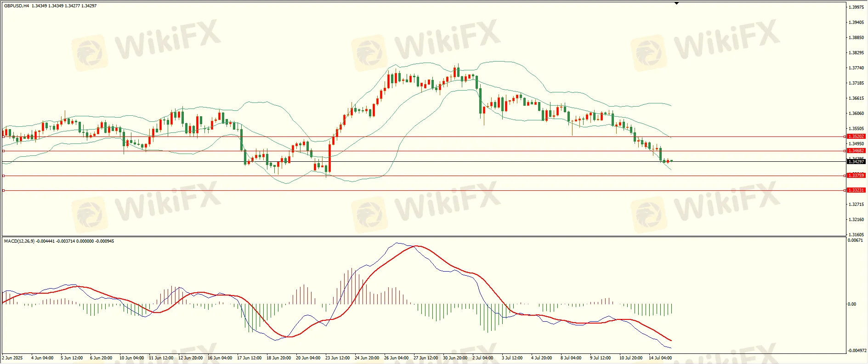Click the 4 Jun 04:00 time label

(42, 358)
